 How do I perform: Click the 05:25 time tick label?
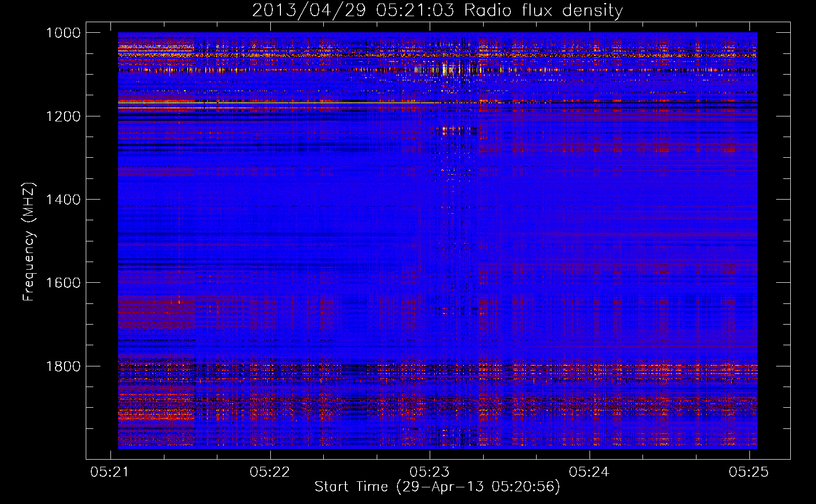point(749,472)
